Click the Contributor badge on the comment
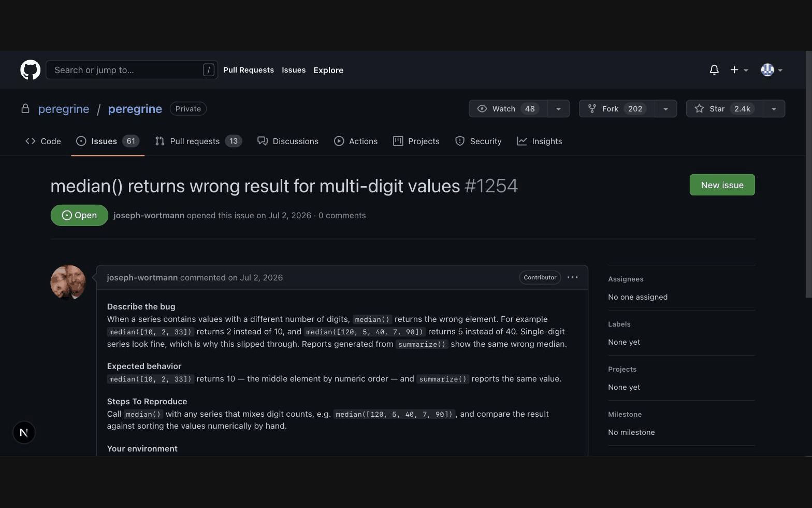 540,277
